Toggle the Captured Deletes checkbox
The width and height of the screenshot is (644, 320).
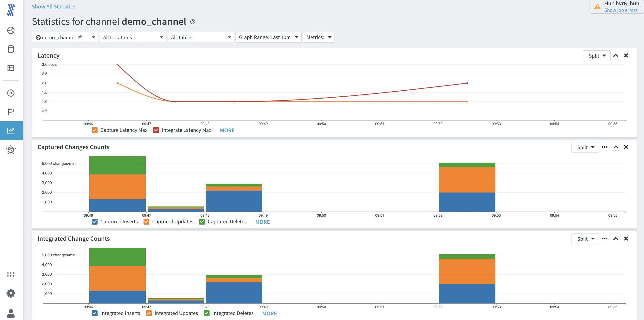[202, 222]
